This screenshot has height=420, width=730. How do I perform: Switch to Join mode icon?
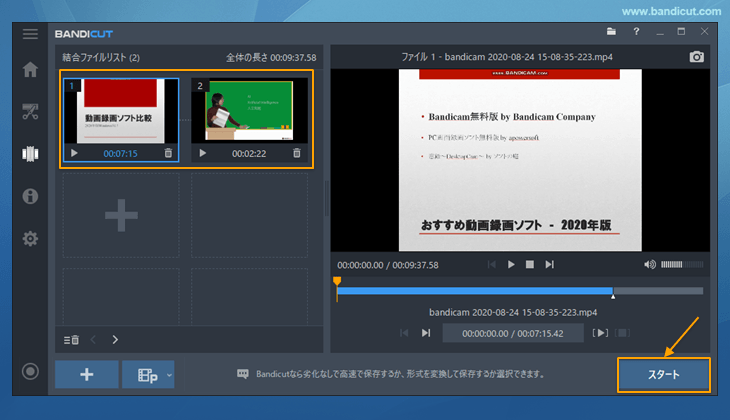[x=30, y=154]
